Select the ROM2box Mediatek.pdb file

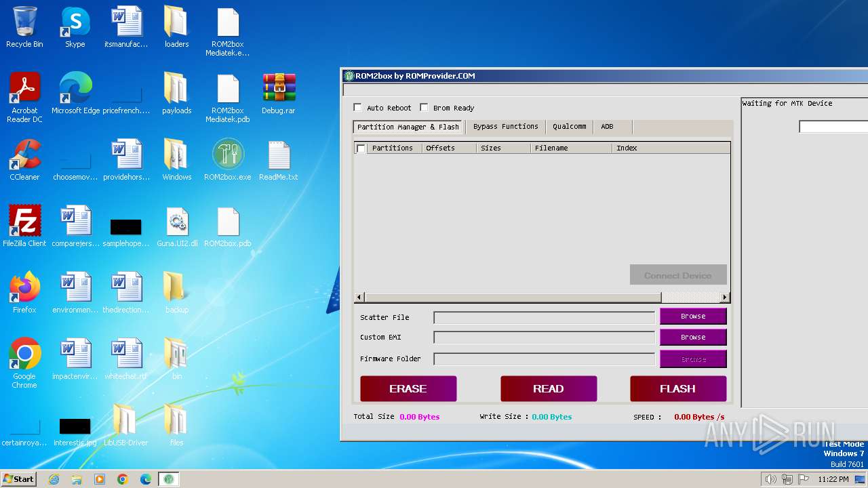click(x=228, y=98)
